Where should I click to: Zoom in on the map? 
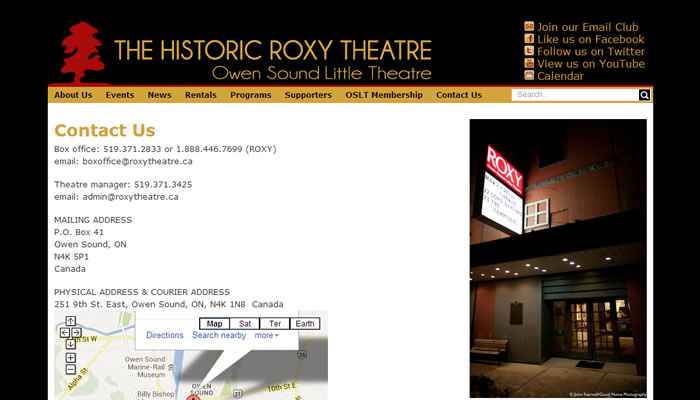click(71, 358)
